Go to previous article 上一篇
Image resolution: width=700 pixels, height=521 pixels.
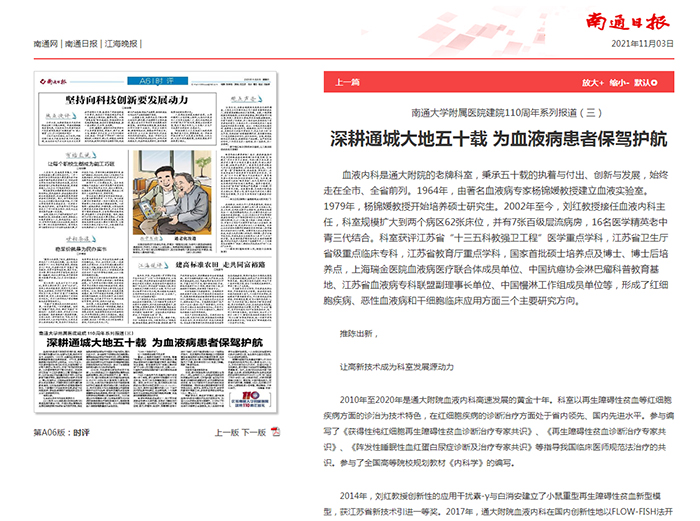[x=347, y=83]
